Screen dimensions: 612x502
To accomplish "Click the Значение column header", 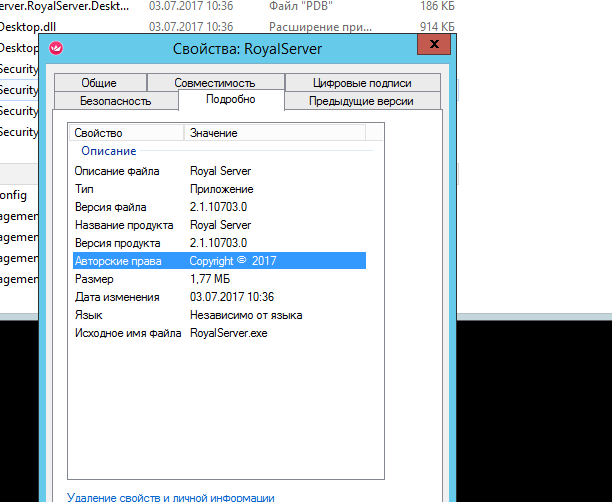I will (213, 133).
